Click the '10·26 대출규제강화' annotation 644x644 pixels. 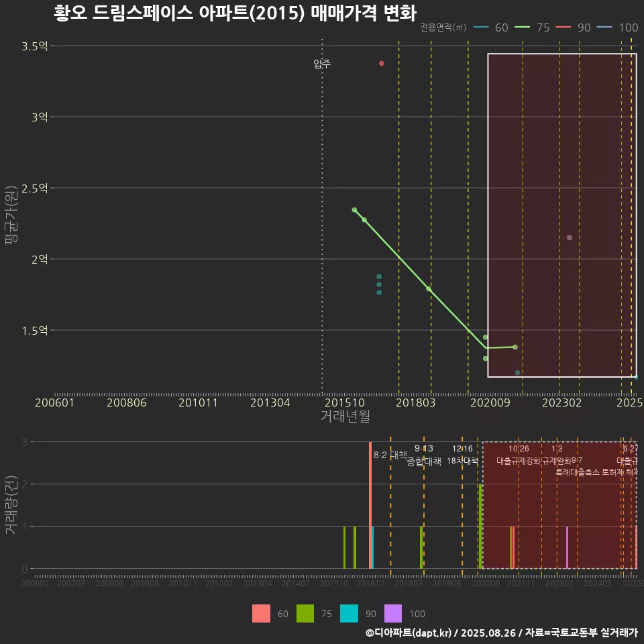(519, 455)
